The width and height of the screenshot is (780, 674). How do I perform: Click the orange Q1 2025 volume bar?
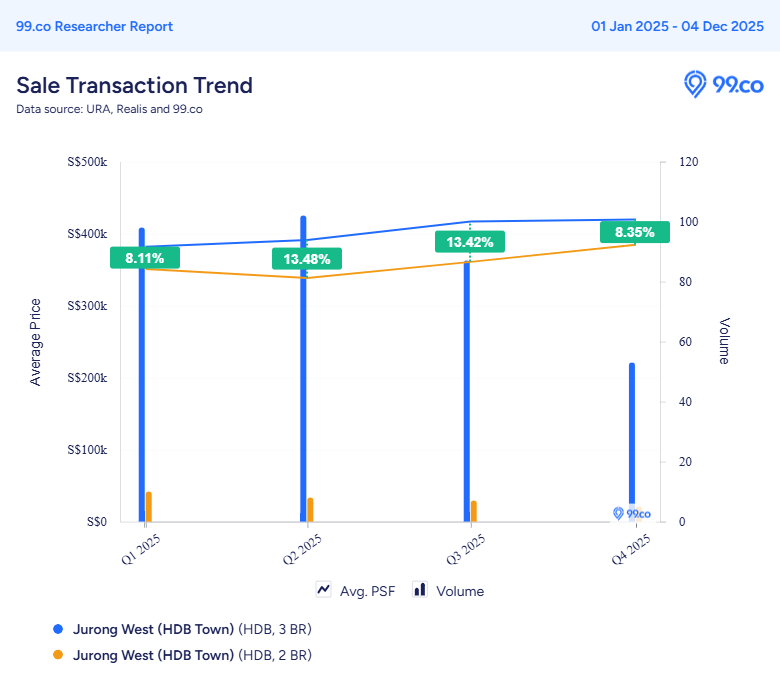click(x=149, y=506)
